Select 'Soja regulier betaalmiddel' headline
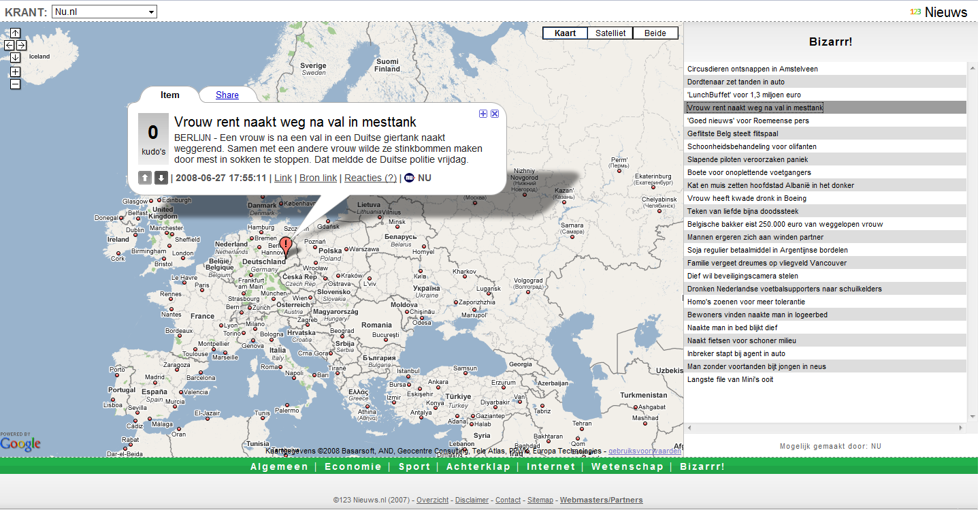The height and width of the screenshot is (510, 980). [x=825, y=250]
